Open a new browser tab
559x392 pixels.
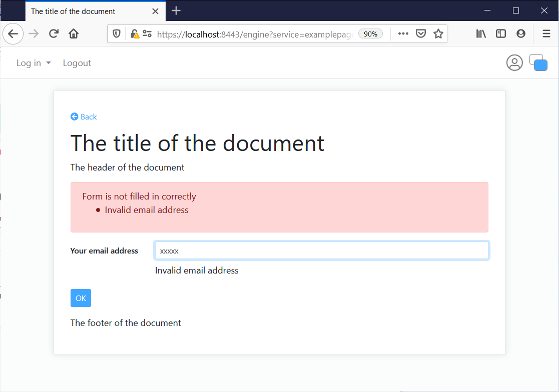(176, 10)
